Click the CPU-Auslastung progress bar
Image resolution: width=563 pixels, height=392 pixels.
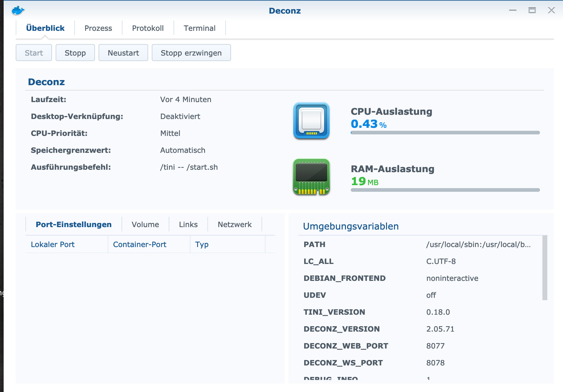click(x=445, y=133)
